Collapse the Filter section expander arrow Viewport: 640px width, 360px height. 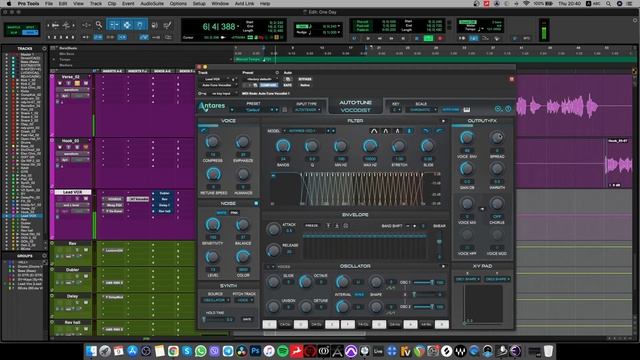pyautogui.click(x=443, y=121)
